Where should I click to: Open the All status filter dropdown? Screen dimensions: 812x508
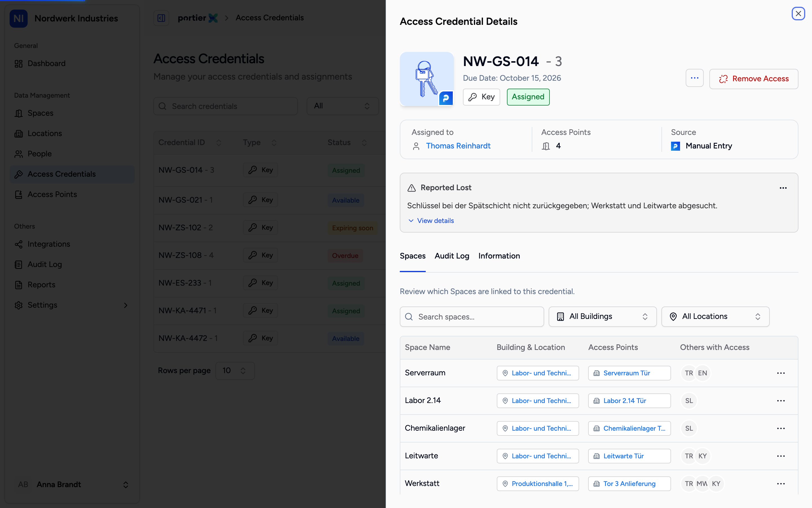click(342, 106)
